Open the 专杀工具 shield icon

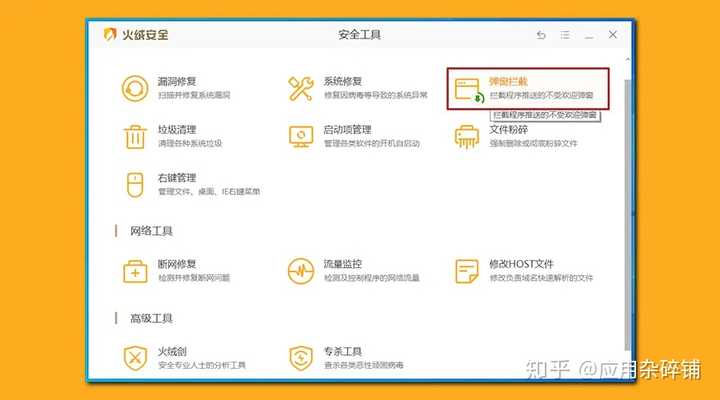pos(301,358)
